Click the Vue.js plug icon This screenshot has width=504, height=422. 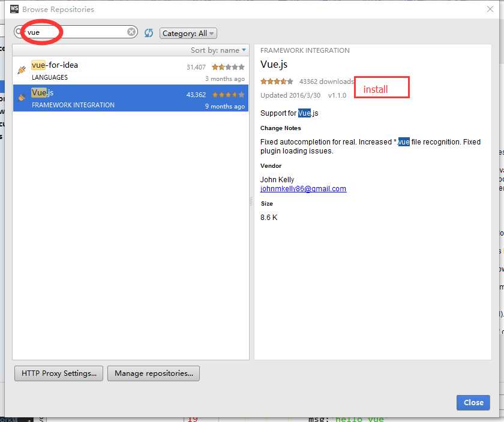click(22, 97)
